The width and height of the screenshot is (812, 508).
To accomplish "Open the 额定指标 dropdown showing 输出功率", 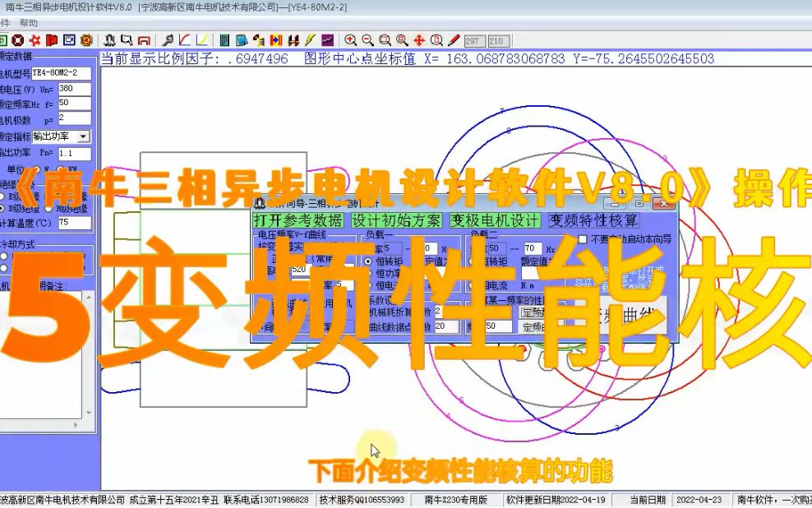I will (83, 136).
